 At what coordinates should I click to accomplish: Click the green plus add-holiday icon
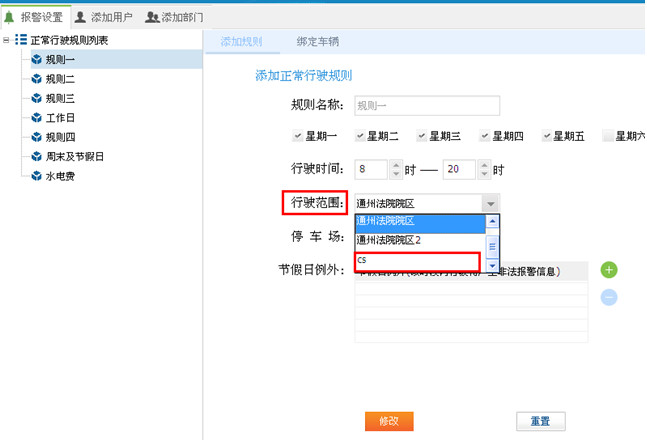(x=609, y=270)
